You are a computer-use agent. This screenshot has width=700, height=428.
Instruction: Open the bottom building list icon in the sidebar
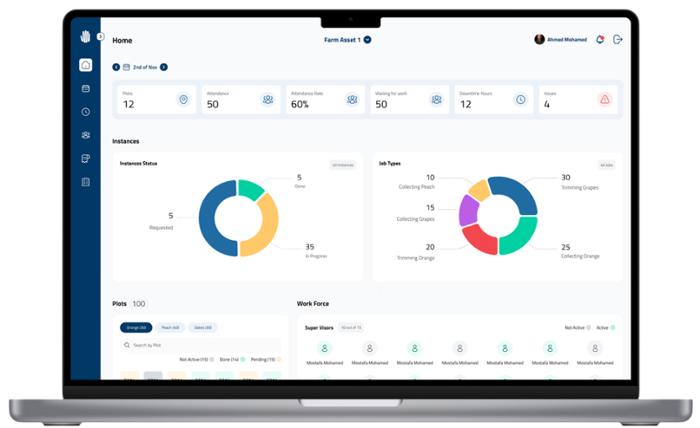(86, 182)
